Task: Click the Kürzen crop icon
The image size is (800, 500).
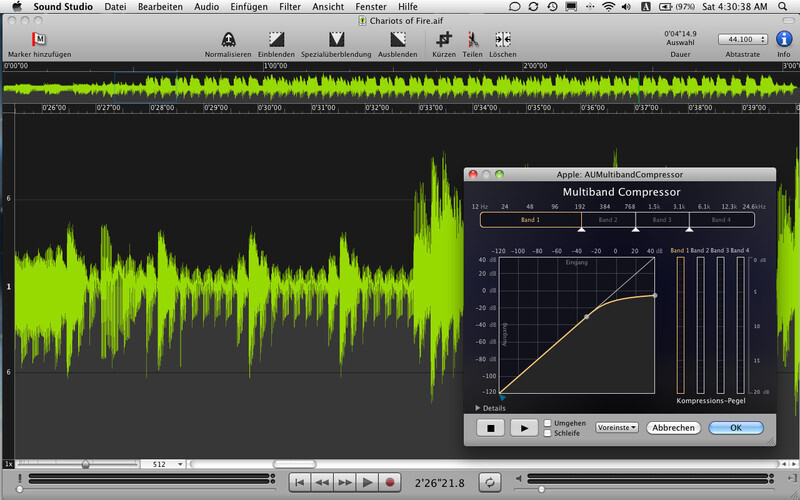Action: click(444, 39)
